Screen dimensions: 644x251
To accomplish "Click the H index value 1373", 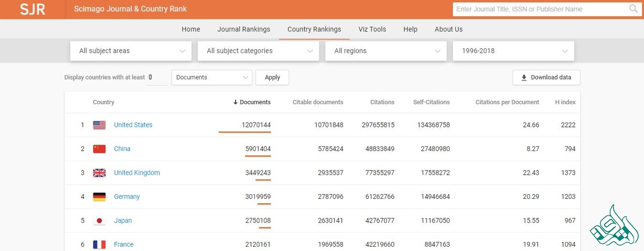I will pos(568,173).
